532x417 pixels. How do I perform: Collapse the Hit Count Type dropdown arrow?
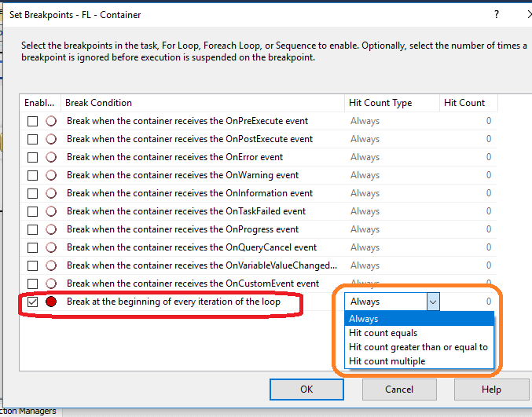432,302
